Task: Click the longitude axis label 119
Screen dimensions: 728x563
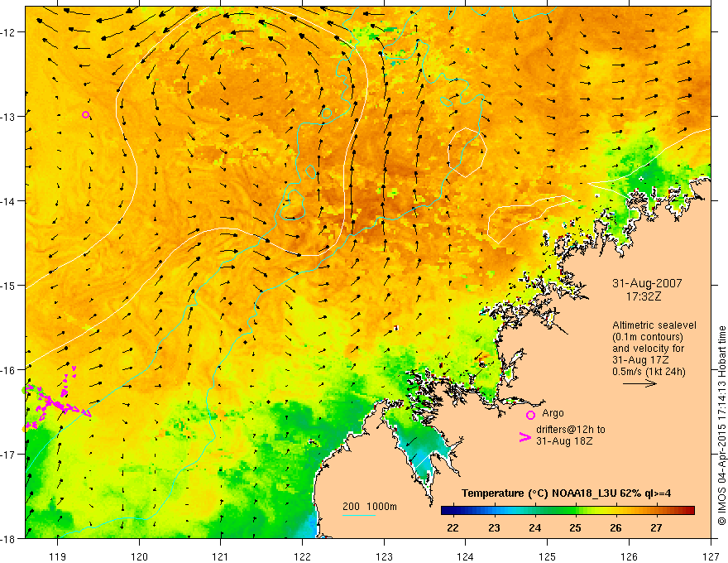Action: (58, 556)
